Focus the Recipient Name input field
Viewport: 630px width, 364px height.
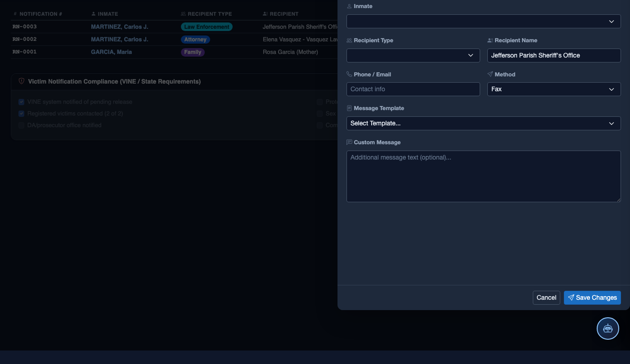554,55
